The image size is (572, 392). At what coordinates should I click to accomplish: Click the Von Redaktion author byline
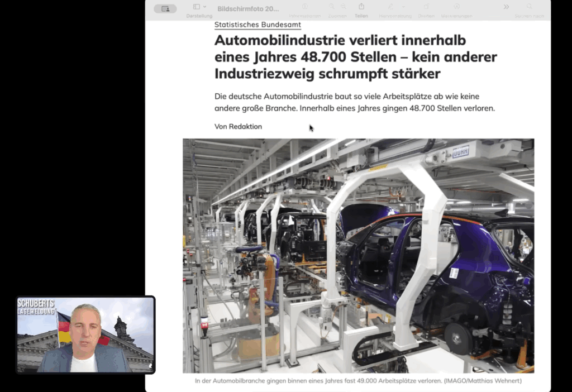click(x=238, y=127)
